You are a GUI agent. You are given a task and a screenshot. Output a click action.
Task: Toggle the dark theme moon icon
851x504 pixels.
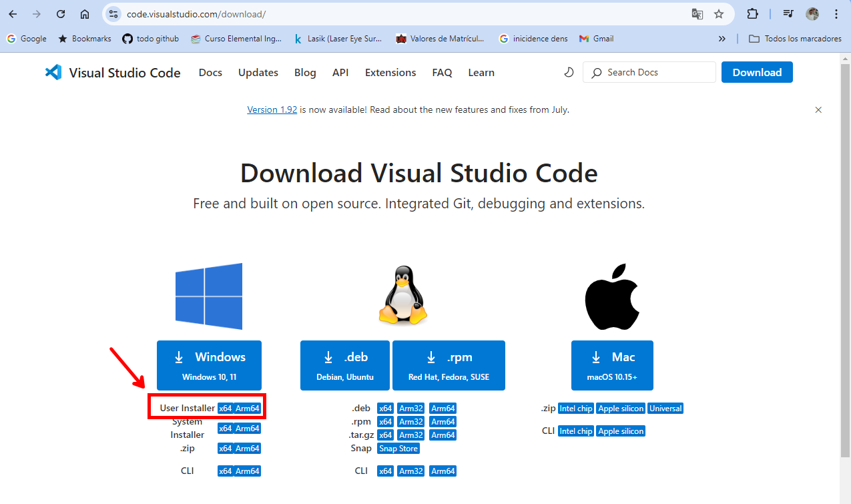pos(569,72)
